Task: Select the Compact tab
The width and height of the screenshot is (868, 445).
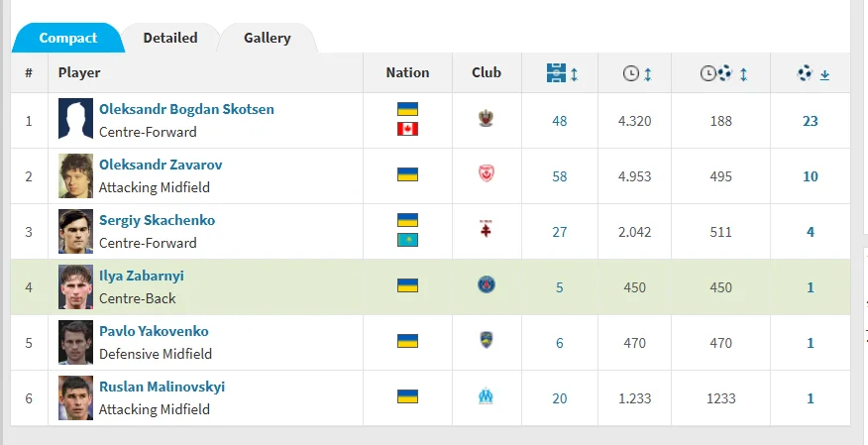Action: [x=68, y=38]
